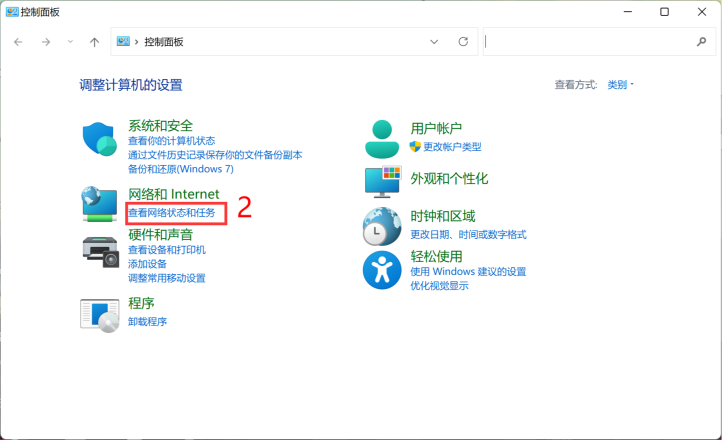The image size is (722, 440).
Task: Click 添加设备 link
Action: pos(147,264)
